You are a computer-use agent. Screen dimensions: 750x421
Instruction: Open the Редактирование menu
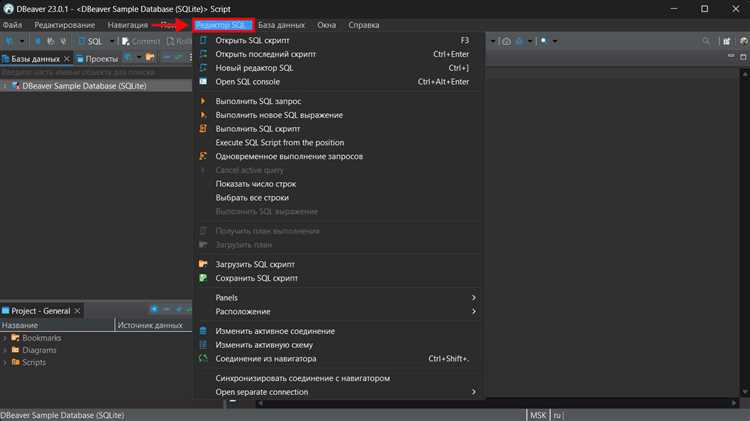(65, 25)
